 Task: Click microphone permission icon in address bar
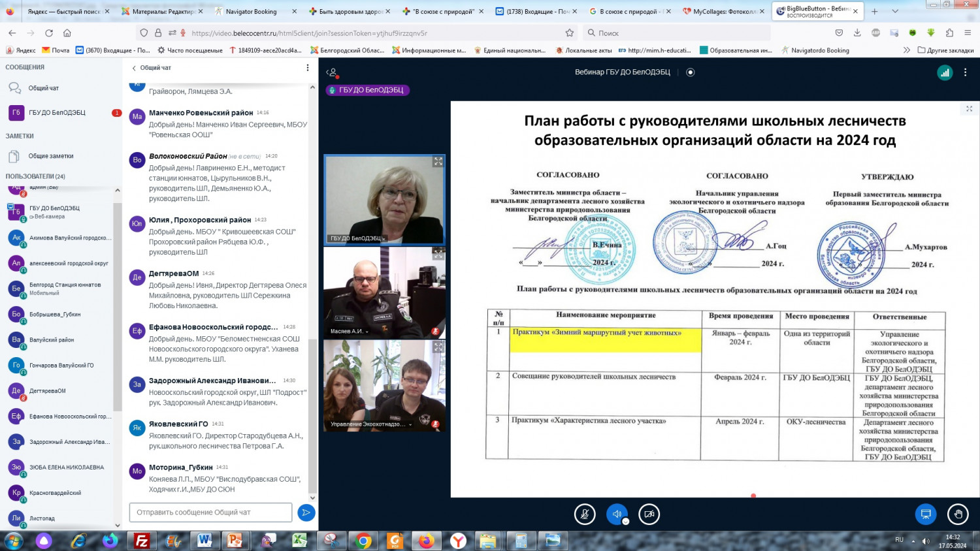pyautogui.click(x=184, y=33)
